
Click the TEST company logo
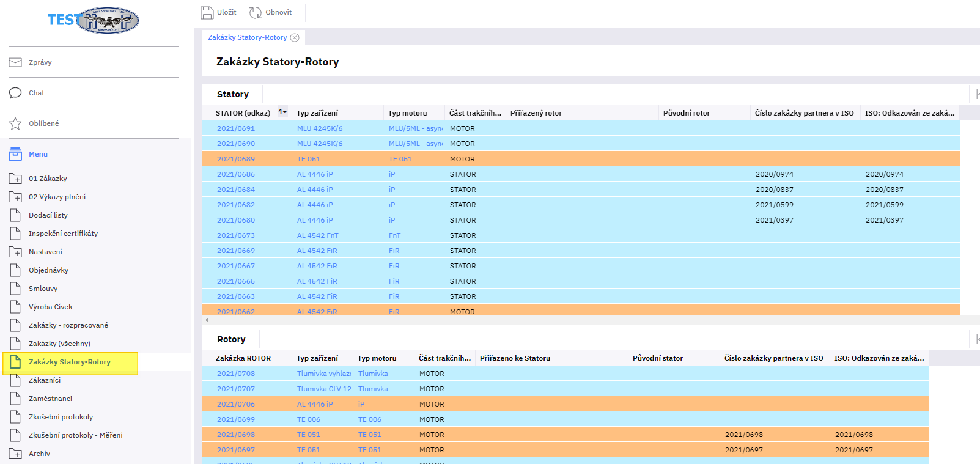[x=94, y=20]
